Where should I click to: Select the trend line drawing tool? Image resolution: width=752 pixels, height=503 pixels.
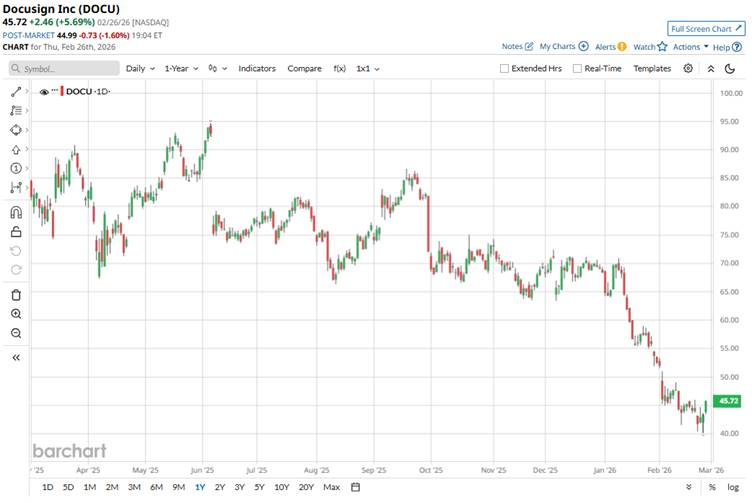pos(16,92)
